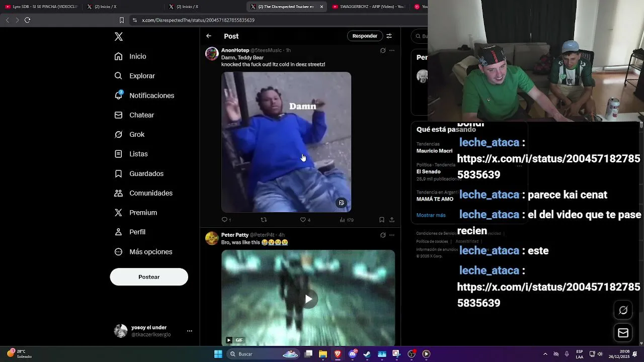The image size is (644, 362).
Task: Open AnonHotep's profile avatar
Action: coord(212,54)
